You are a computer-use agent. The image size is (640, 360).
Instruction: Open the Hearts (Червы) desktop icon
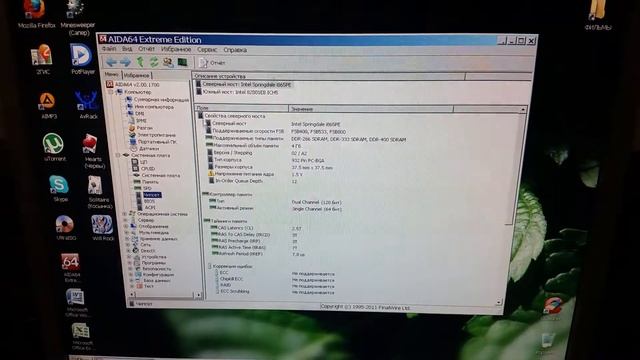[93, 151]
